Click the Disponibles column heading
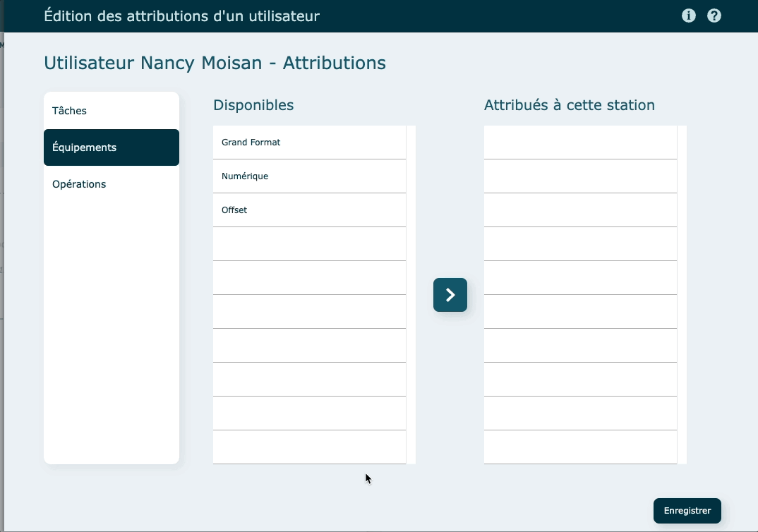 253,105
